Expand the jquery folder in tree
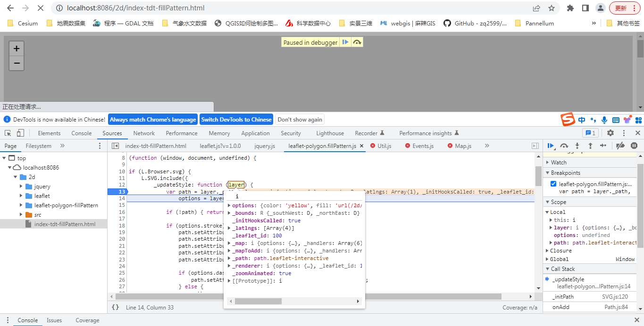 [x=21, y=187]
